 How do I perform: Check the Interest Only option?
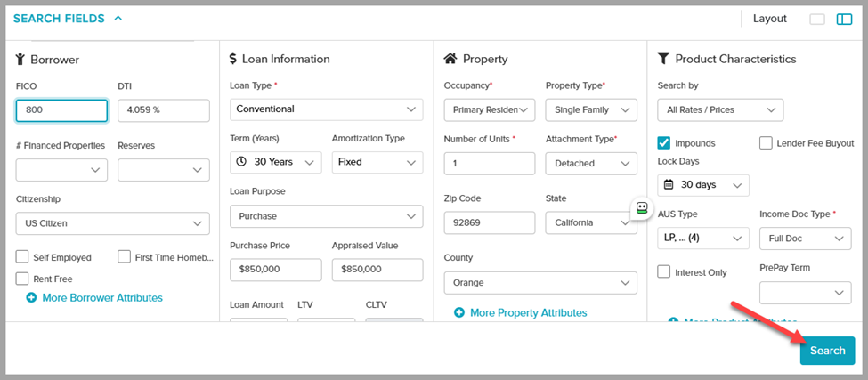tap(664, 271)
